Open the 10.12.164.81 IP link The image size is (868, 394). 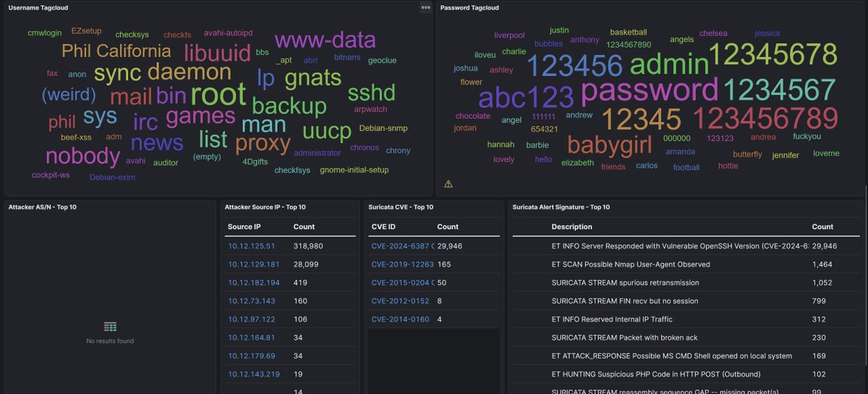251,338
